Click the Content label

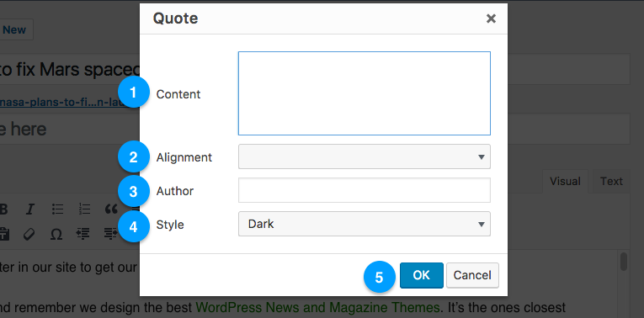(178, 94)
